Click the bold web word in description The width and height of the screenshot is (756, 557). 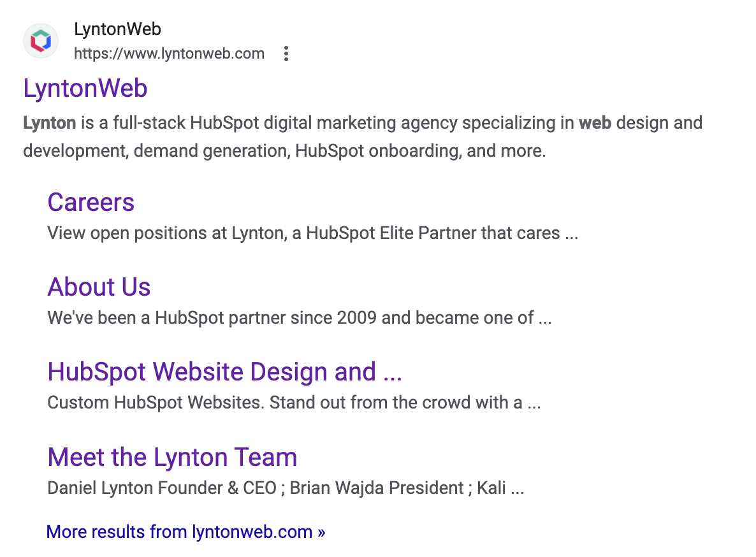coord(595,123)
